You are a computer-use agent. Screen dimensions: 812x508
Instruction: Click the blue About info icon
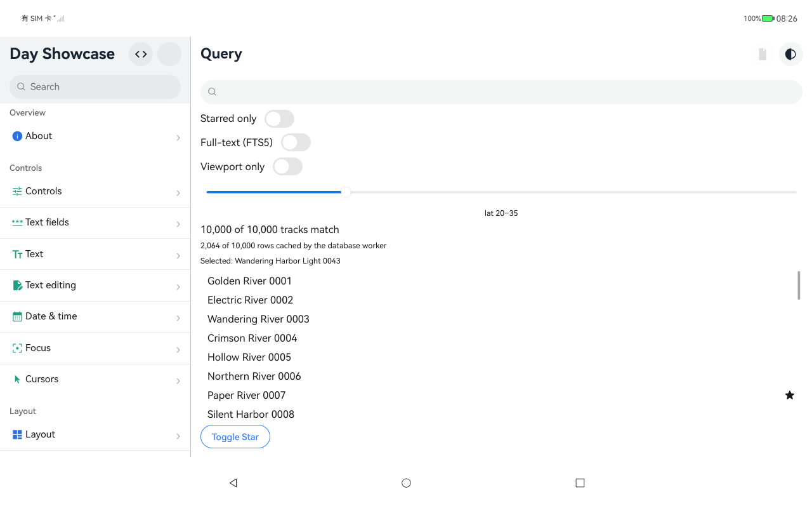[x=17, y=136]
